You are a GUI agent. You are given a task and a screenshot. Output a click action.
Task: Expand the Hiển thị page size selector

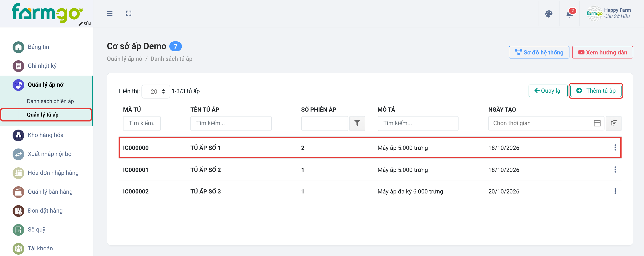(x=156, y=91)
